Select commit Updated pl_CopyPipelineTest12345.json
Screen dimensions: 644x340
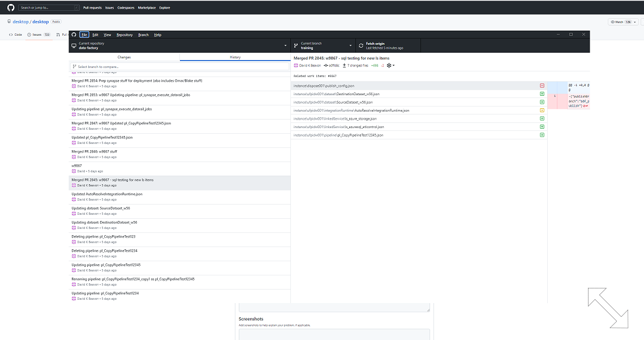(179, 140)
